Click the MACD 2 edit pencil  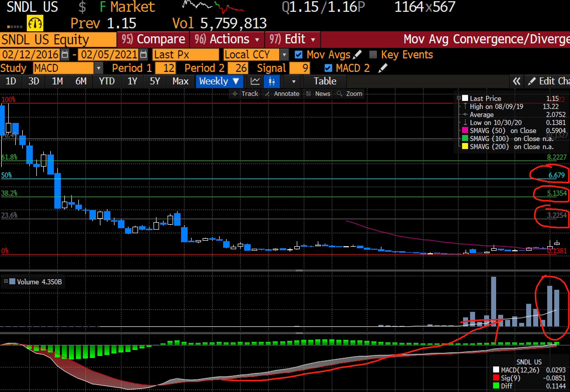[x=383, y=68]
